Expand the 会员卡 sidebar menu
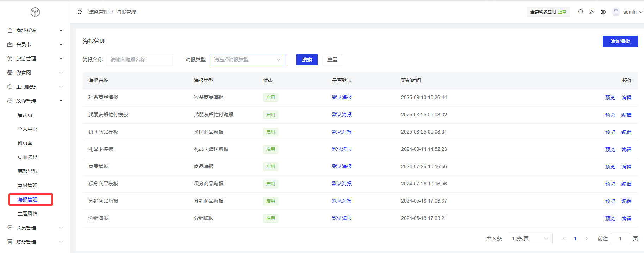Viewport: 644px width, 253px height. click(x=35, y=44)
